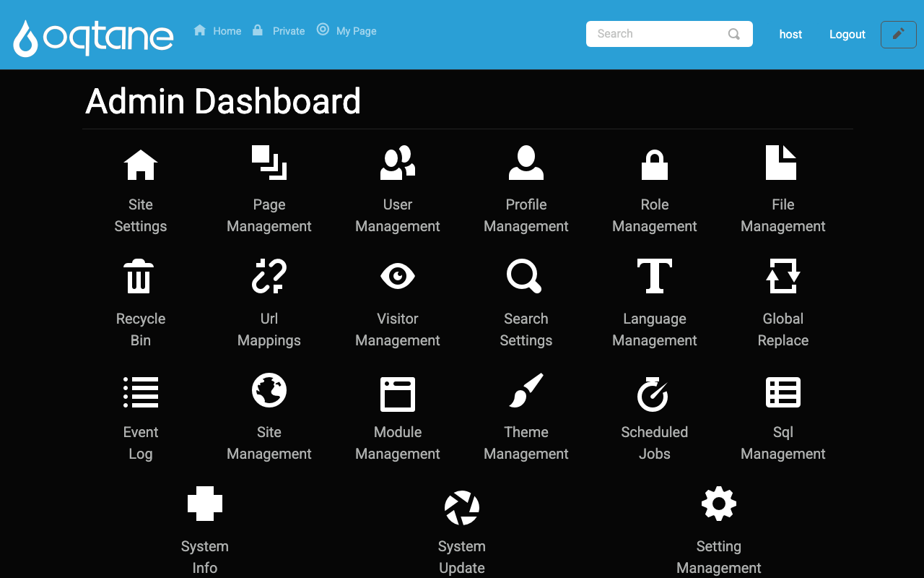Open the Private menu item
Viewport: 924px width, 578px height.
(x=279, y=31)
